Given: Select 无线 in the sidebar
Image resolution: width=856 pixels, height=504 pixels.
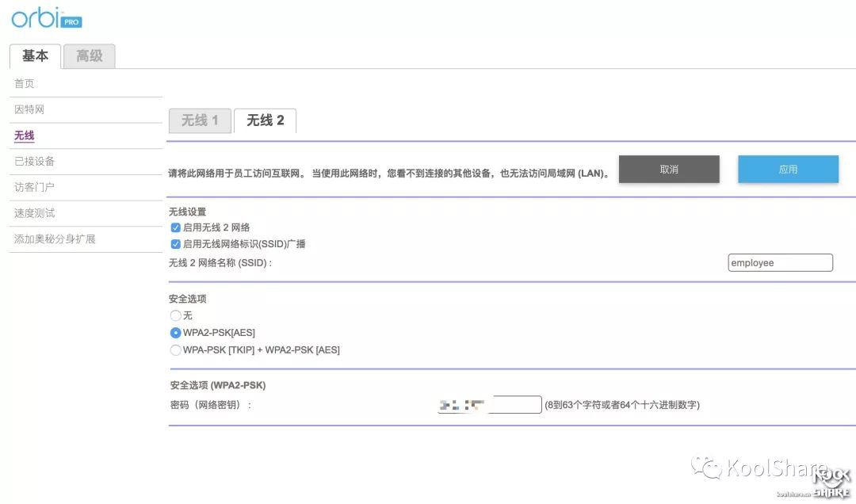Looking at the screenshot, I should click(x=25, y=136).
